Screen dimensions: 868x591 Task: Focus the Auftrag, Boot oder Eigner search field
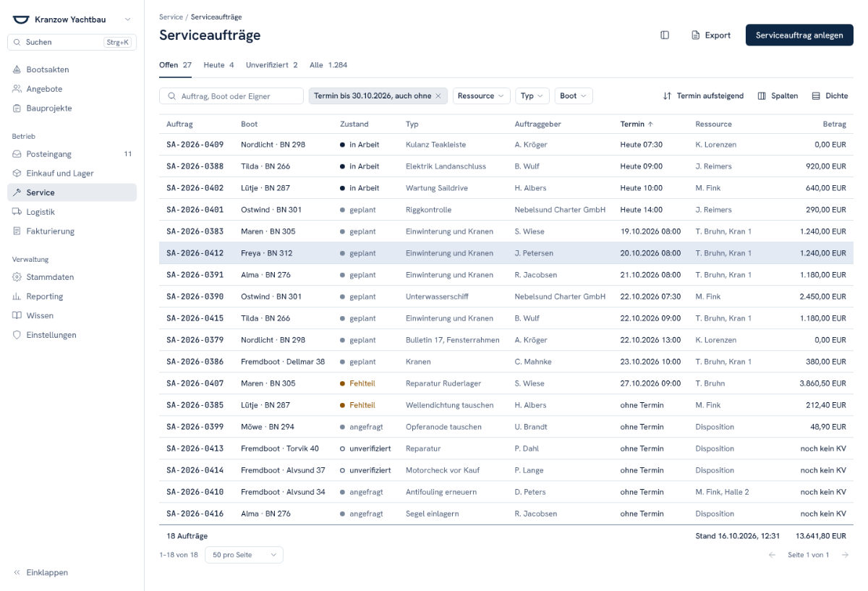[x=231, y=96]
